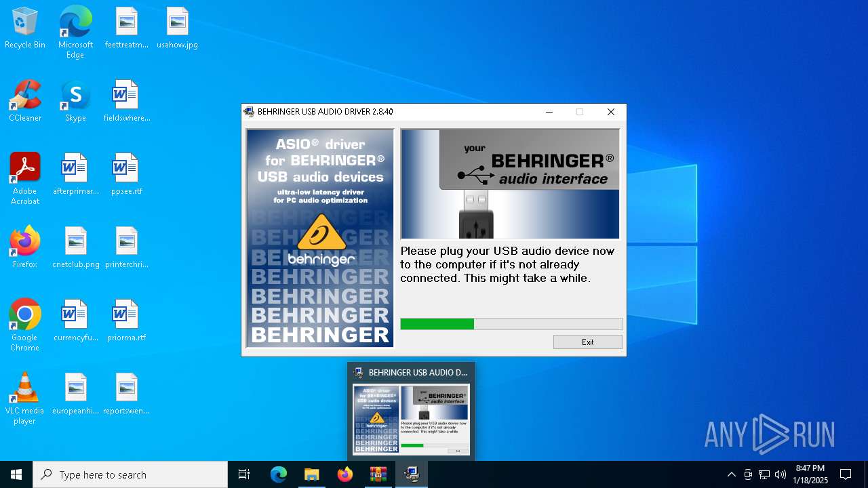Image resolution: width=868 pixels, height=488 pixels.
Task: Open Microsoft Edge from the taskbar
Action: point(279,474)
